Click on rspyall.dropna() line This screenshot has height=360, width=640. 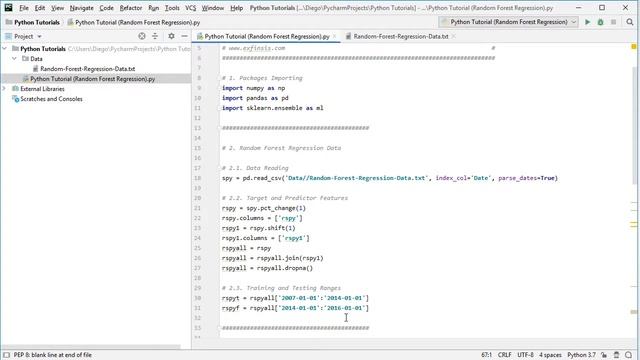(267, 268)
